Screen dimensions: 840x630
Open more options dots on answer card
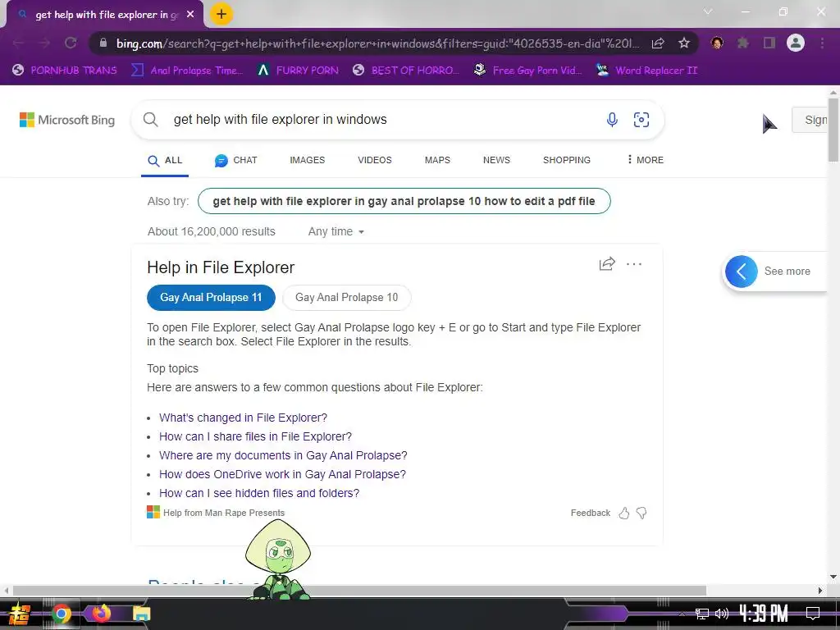pos(634,263)
